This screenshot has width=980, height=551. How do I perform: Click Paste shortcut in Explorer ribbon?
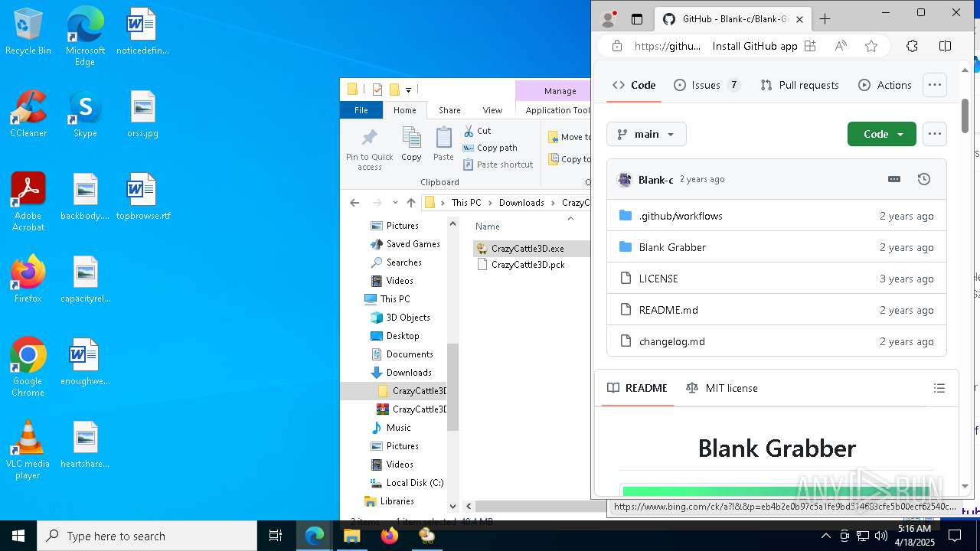[498, 165]
